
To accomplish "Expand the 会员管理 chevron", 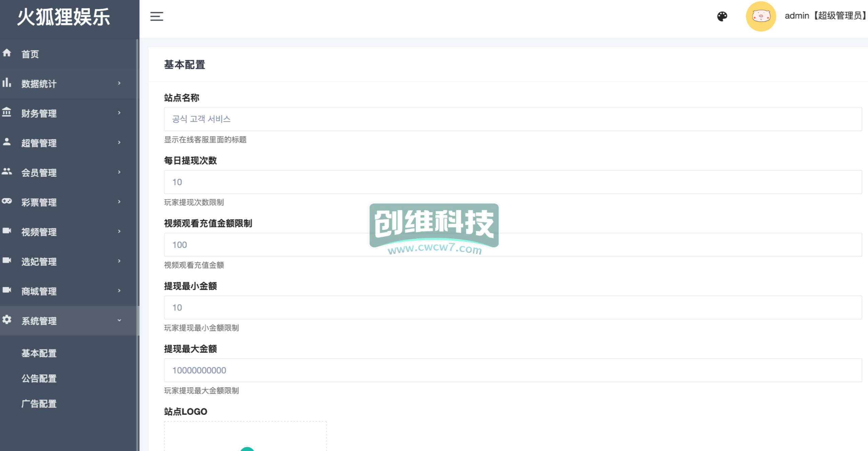I will coord(119,172).
